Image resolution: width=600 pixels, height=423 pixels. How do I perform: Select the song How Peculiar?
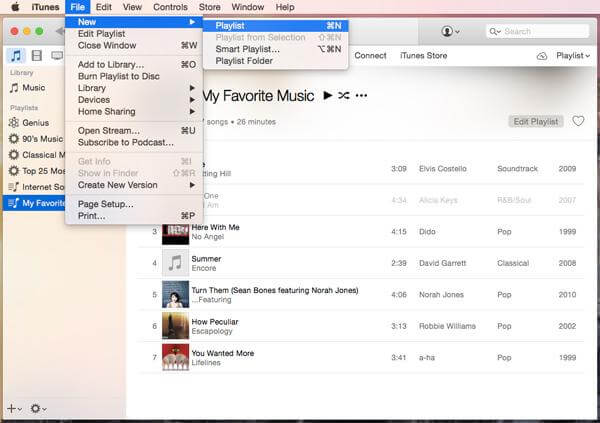click(x=215, y=322)
